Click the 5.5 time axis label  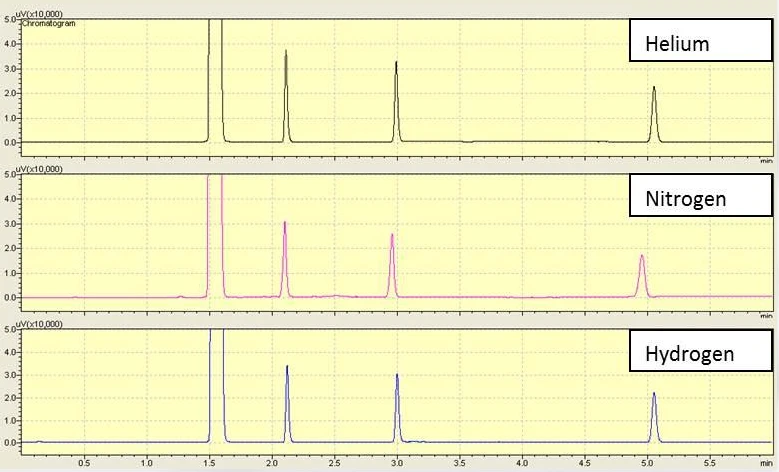(710, 463)
